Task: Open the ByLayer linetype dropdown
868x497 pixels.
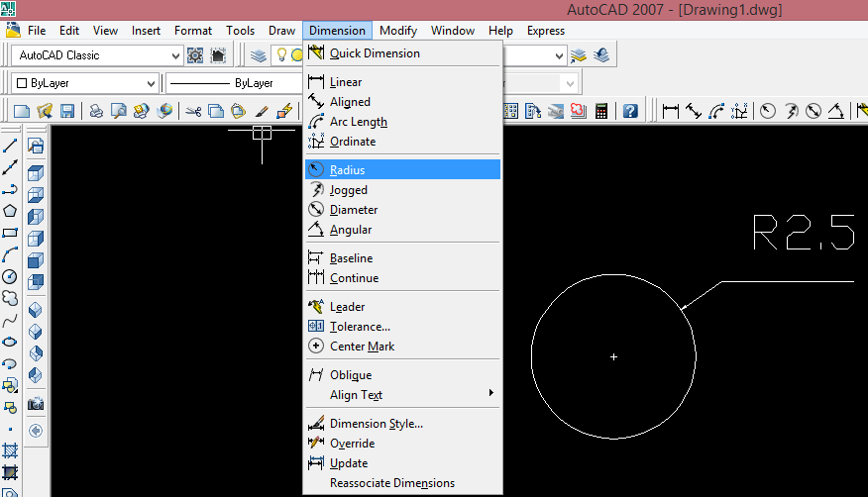Action: [235, 83]
